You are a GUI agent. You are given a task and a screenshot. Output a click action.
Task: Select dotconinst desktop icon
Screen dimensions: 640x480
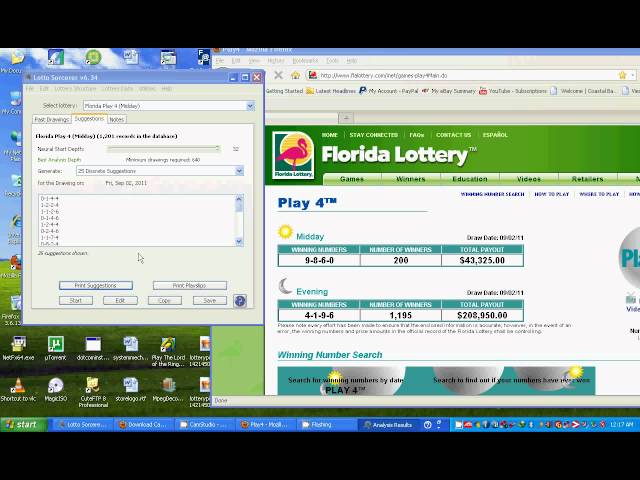click(x=93, y=349)
